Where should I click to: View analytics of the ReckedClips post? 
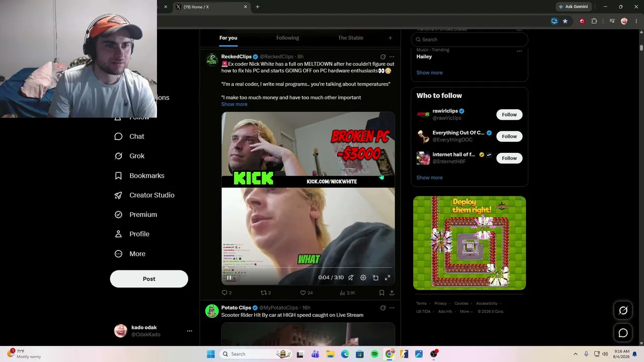[342, 293]
